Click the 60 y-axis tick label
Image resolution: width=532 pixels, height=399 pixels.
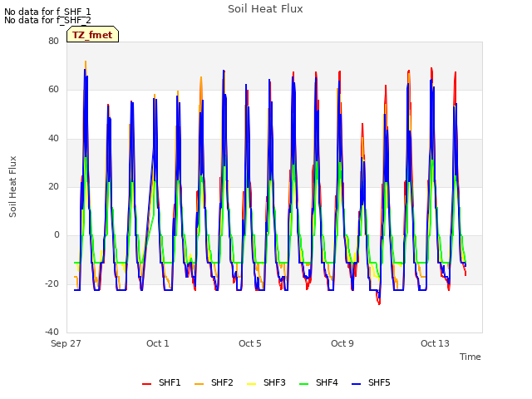click(53, 90)
